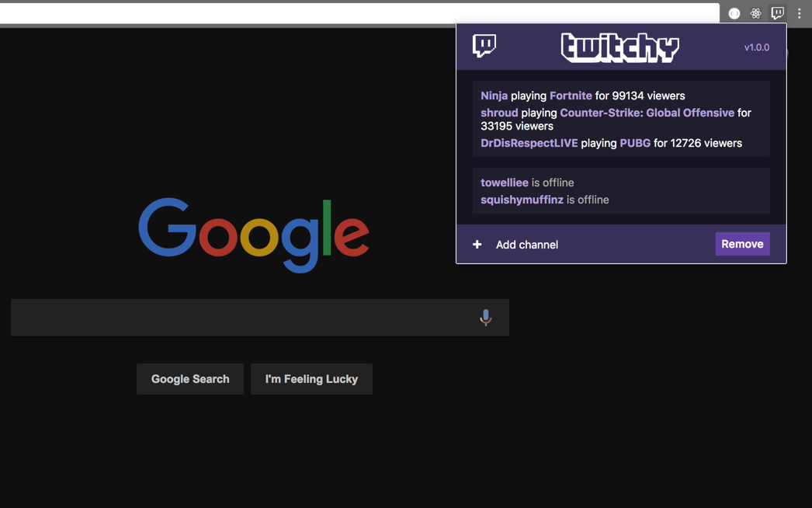This screenshot has height=508, width=812.
Task: Open the squishymuffinz channel link
Action: pos(522,200)
